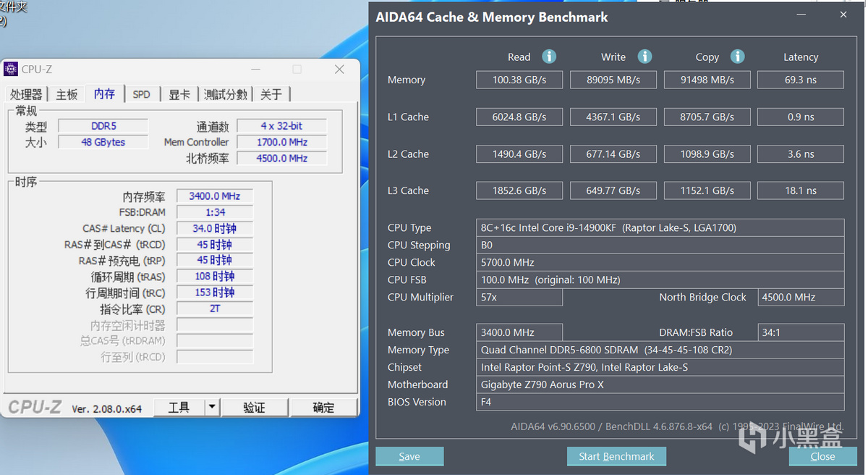Click the DRAM:FSB Ratio value 34:1
Image resolution: width=868 pixels, height=475 pixels.
(x=801, y=332)
